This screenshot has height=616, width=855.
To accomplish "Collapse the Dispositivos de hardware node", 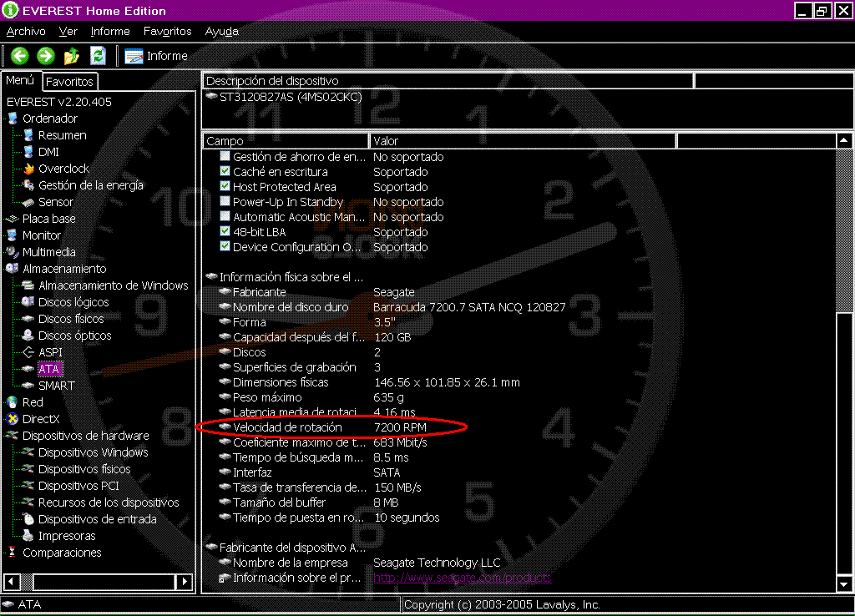I will (x=12, y=436).
